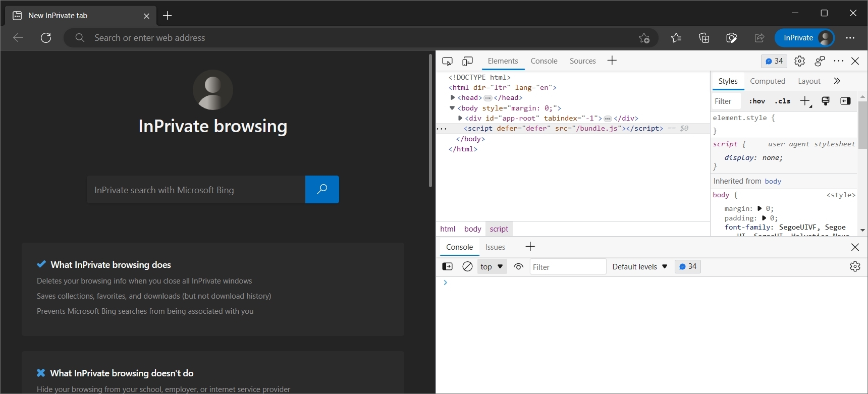Click the console Filter input field
Image resolution: width=868 pixels, height=394 pixels.
pyautogui.click(x=567, y=267)
